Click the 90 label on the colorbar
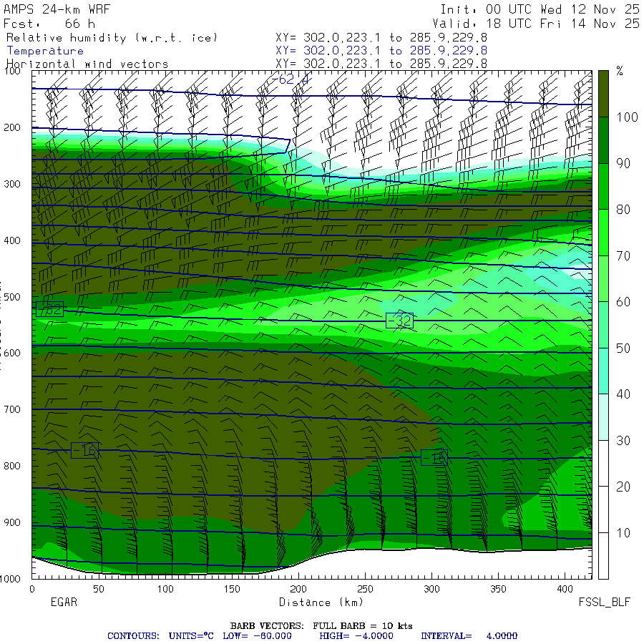The width and height of the screenshot is (644, 644). click(623, 163)
